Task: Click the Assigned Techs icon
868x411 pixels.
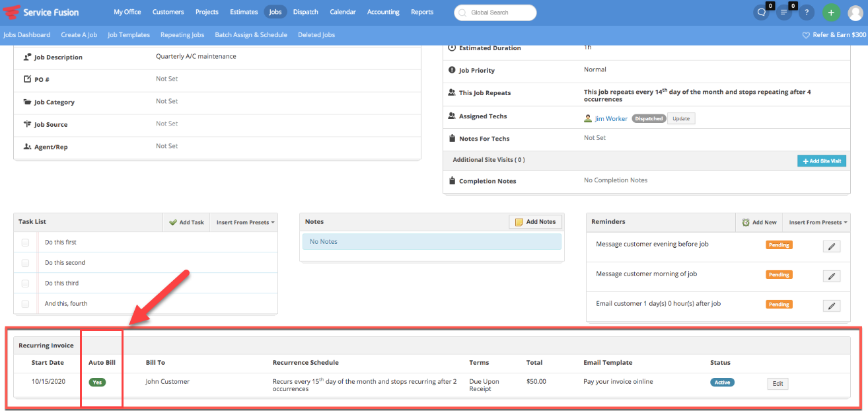Action: pos(452,116)
